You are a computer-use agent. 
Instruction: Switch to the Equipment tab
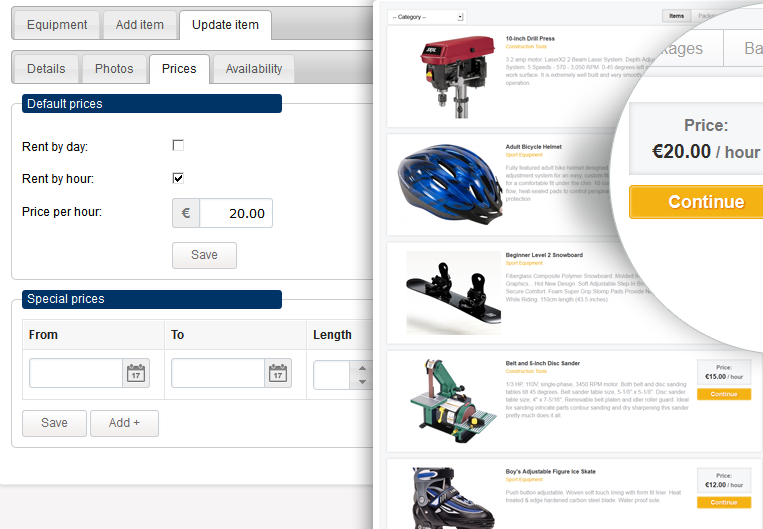(x=57, y=25)
